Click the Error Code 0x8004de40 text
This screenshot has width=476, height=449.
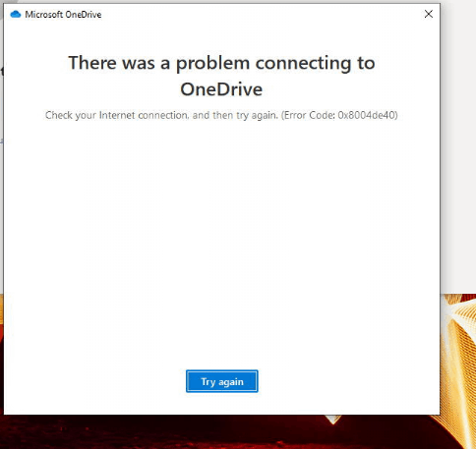click(x=339, y=115)
